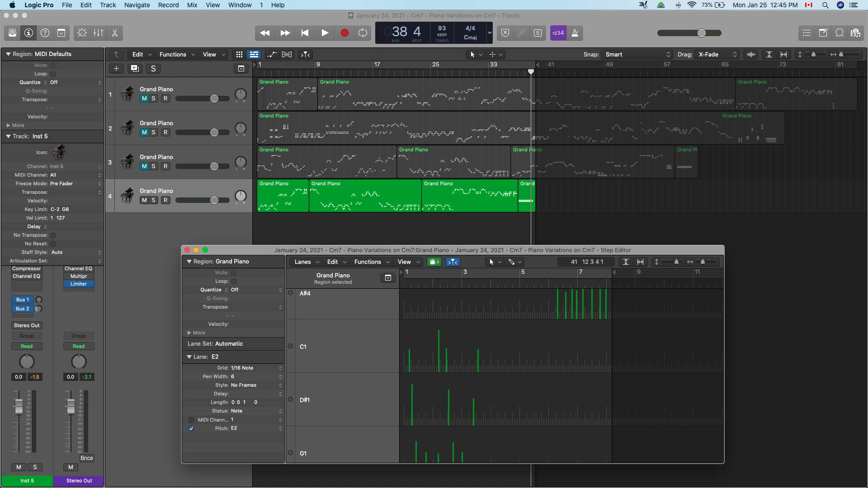The height and width of the screenshot is (488, 868).
Task: Click Read automation button on Inst 5 strip
Action: point(27,346)
